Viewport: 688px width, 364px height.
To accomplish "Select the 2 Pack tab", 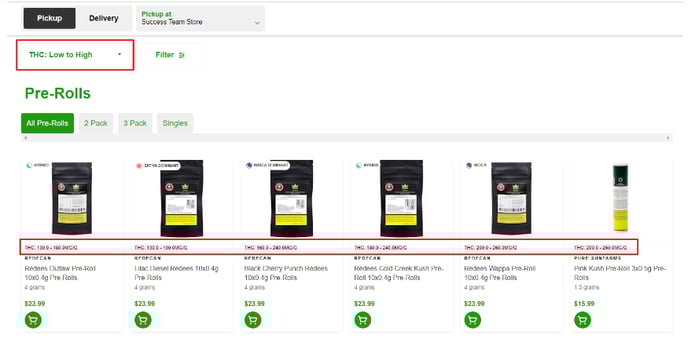I will [x=96, y=123].
